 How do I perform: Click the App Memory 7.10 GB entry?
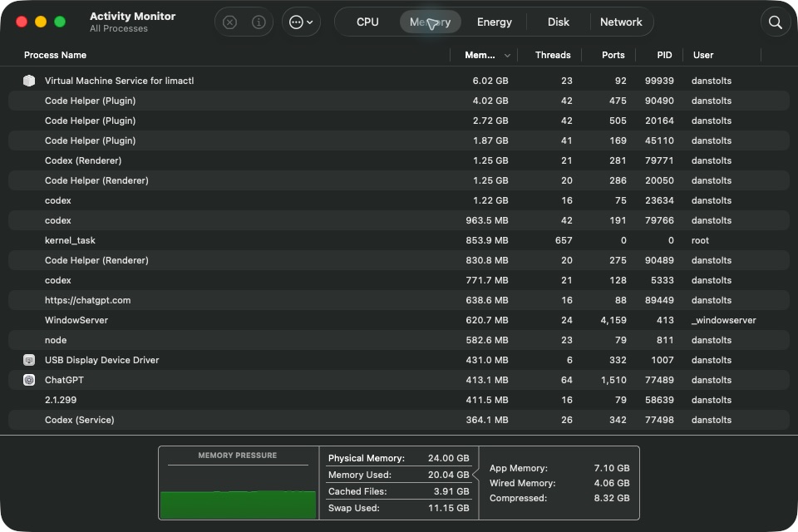coord(559,468)
